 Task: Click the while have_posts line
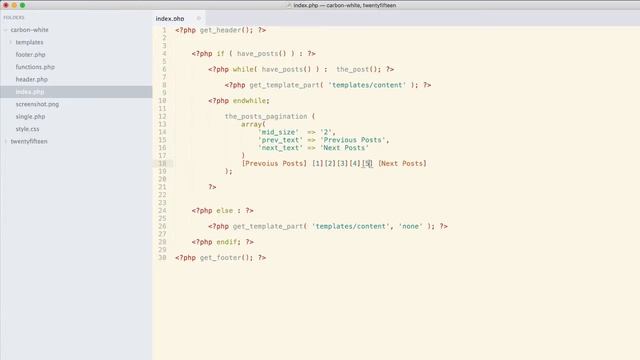(x=301, y=69)
